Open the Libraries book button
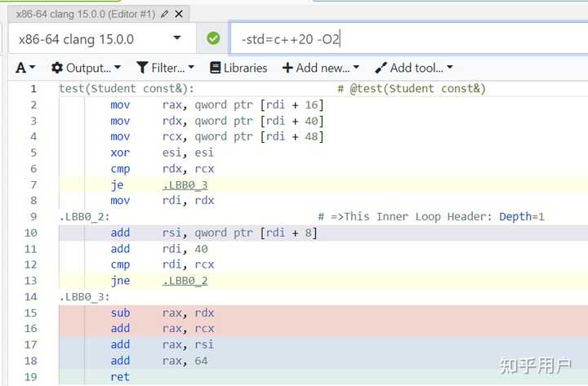The image size is (588, 386). pyautogui.click(x=238, y=68)
